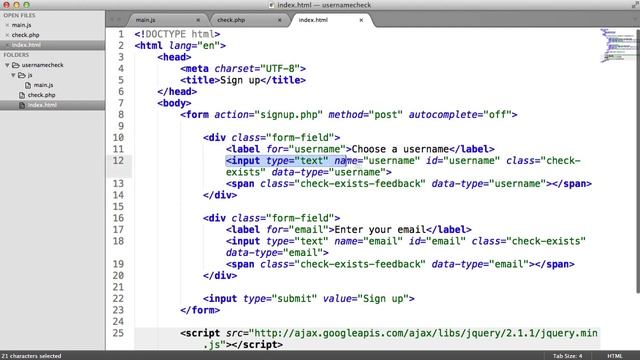
Task: Click the closing </form> tag
Action: [200, 310]
